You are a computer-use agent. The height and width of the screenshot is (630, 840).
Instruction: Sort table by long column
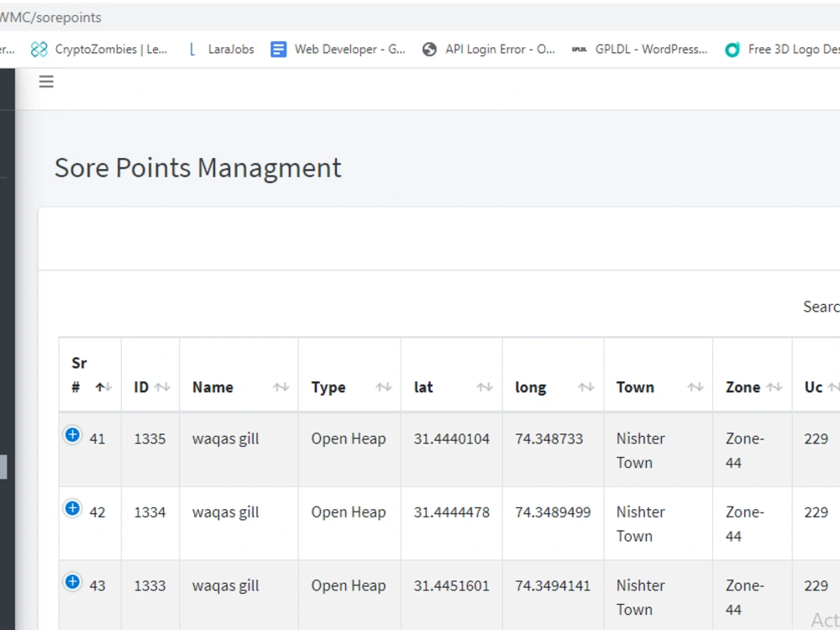[x=554, y=375]
